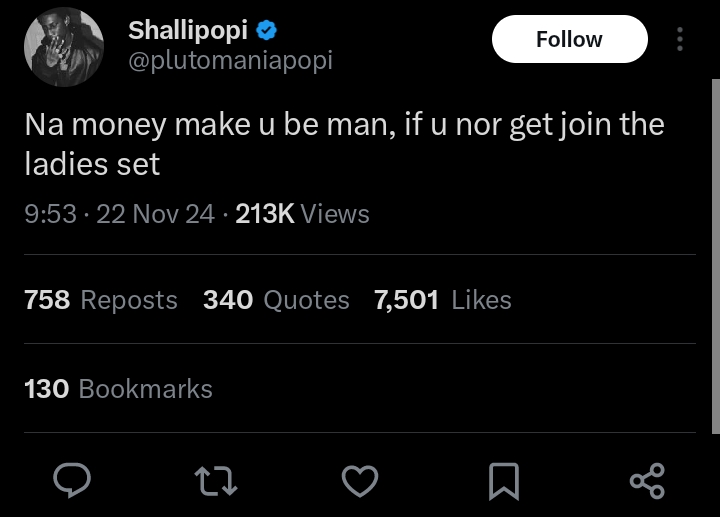Open Shallipopi's profile picture

[64, 46]
